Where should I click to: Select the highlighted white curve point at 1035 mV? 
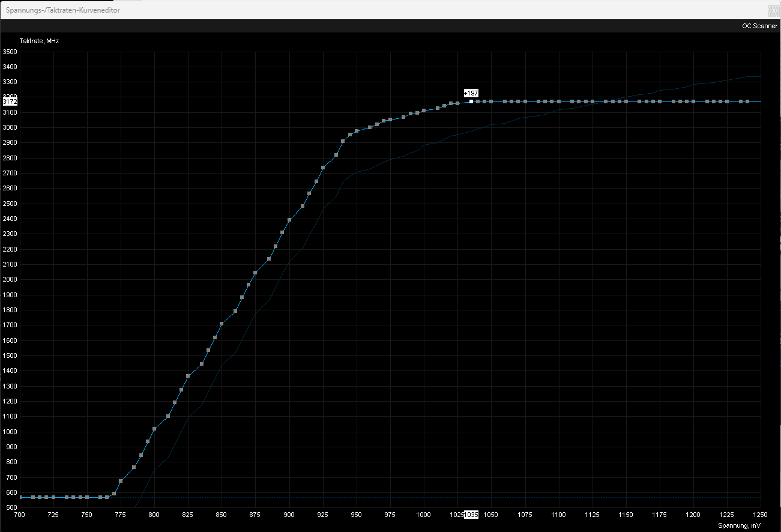click(x=471, y=101)
